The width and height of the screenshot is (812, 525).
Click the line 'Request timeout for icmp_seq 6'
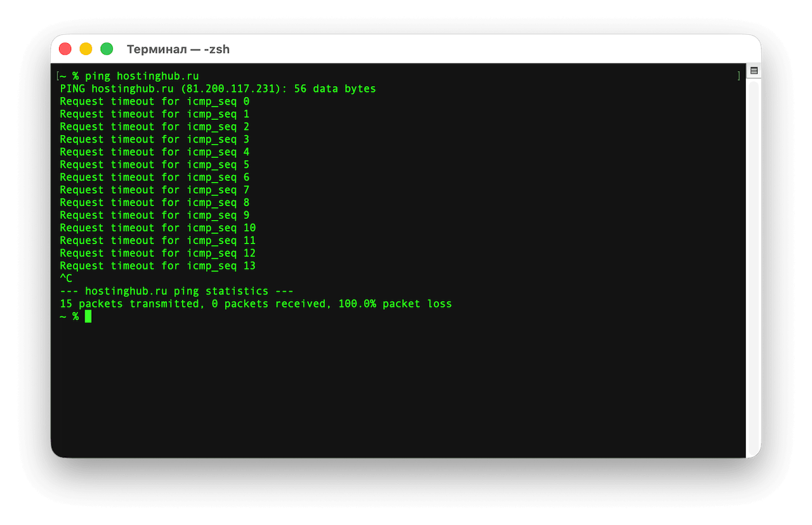(x=154, y=178)
